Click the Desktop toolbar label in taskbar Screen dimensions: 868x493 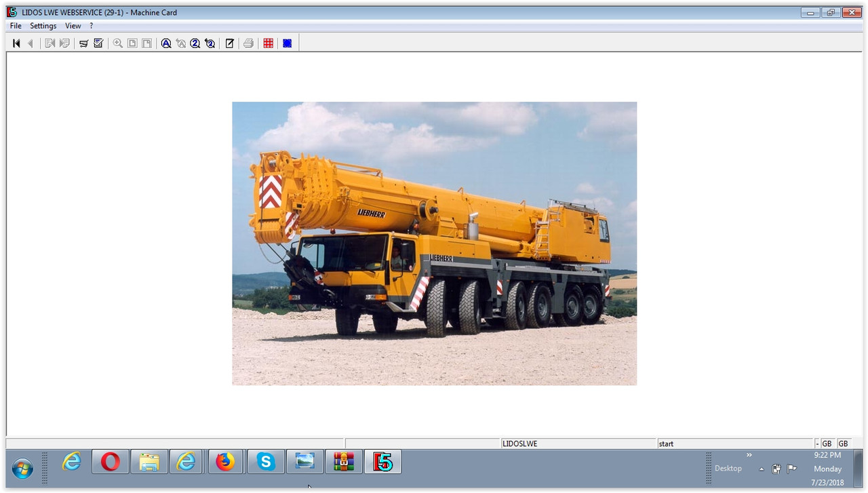pos(728,469)
